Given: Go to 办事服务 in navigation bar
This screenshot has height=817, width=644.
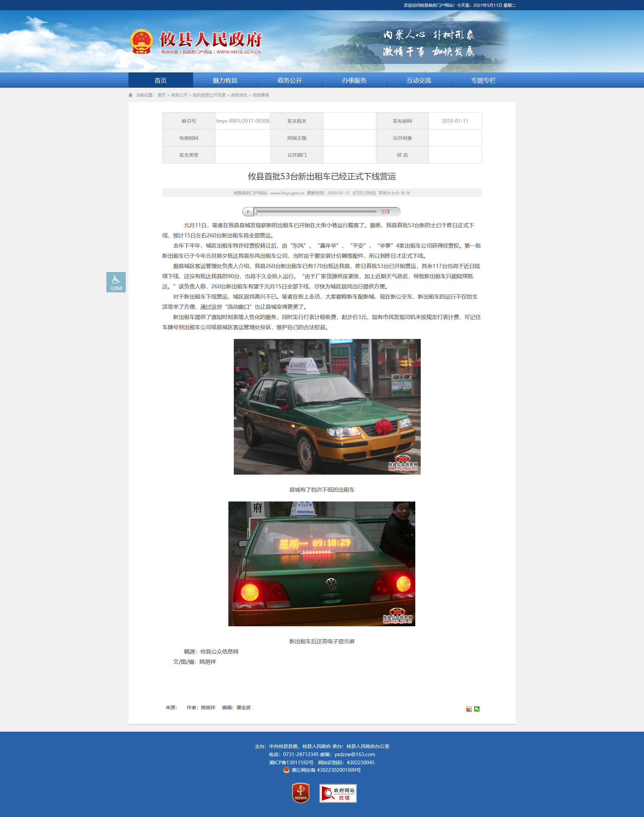Looking at the screenshot, I should [354, 80].
